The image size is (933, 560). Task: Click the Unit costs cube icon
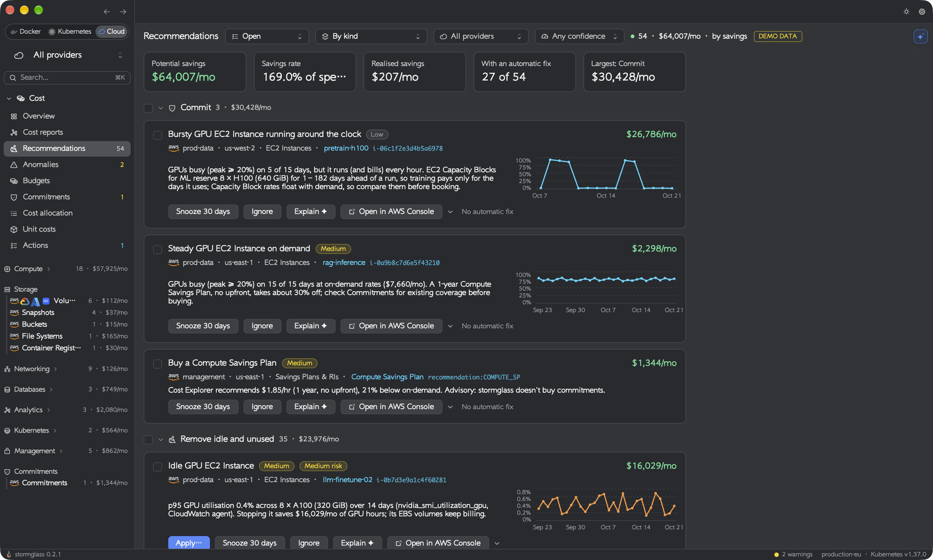click(14, 229)
